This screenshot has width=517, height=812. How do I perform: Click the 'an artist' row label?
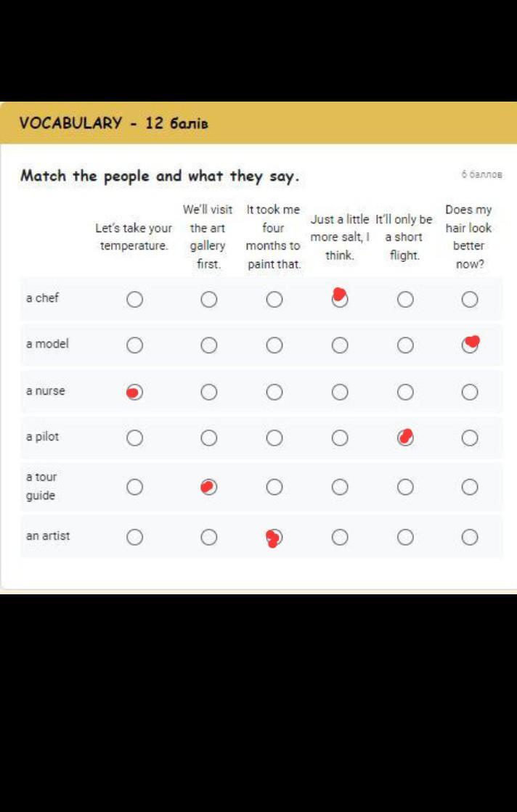[48, 536]
